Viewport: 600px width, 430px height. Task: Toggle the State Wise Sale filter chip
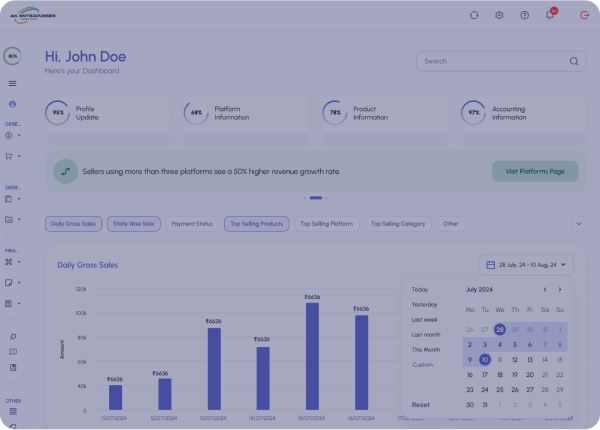(x=133, y=224)
